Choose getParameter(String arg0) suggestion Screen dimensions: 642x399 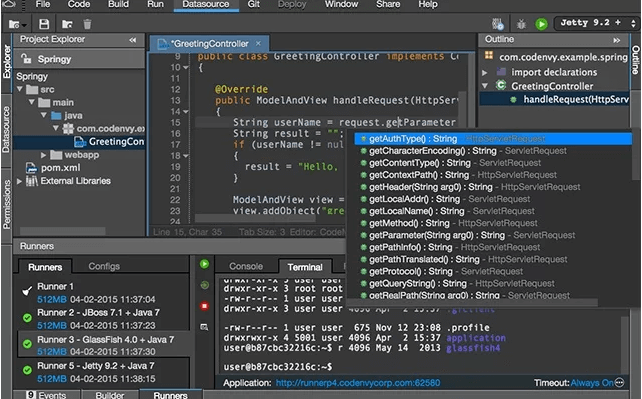tap(493, 235)
